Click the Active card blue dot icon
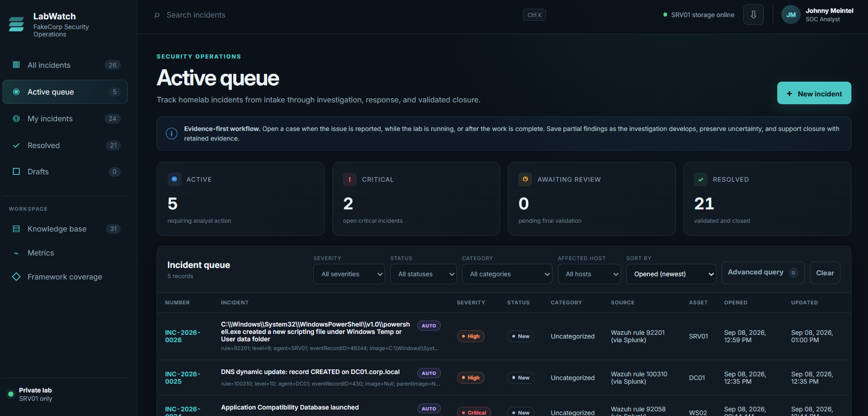The image size is (868, 416). [x=174, y=179]
